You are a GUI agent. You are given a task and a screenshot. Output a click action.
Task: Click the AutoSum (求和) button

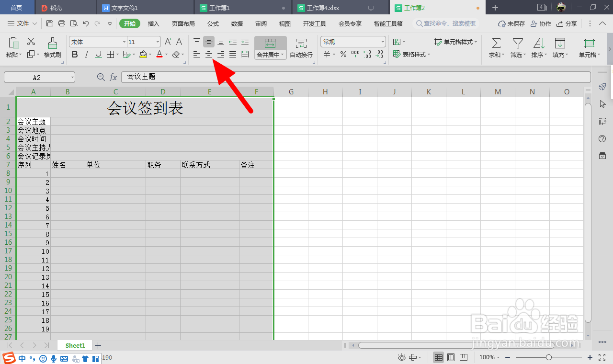pos(496,48)
